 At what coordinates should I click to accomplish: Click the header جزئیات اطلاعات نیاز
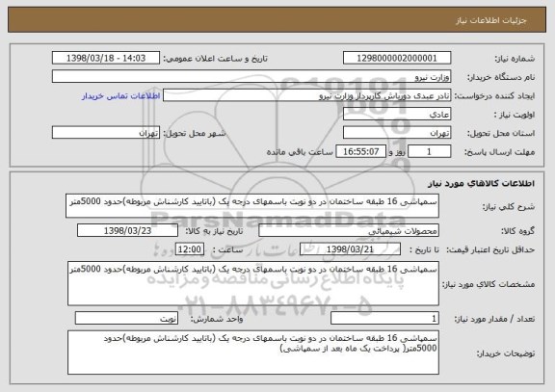click(x=491, y=20)
